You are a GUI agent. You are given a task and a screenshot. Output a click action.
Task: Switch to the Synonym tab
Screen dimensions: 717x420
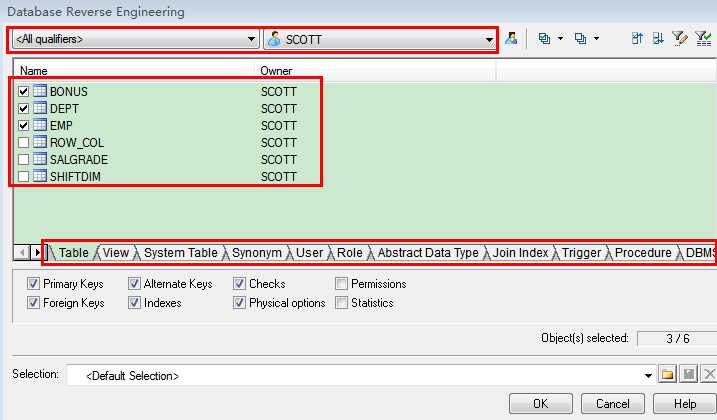[x=257, y=253]
